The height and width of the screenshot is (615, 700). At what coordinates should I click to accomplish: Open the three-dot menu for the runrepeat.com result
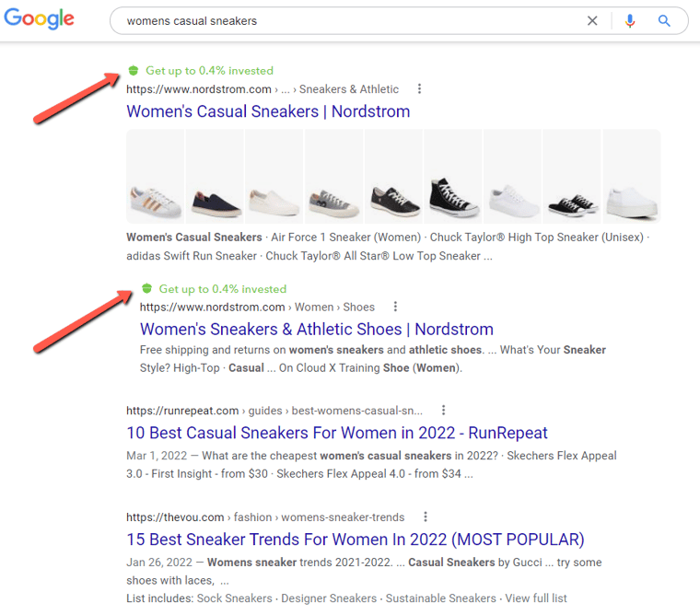(443, 410)
